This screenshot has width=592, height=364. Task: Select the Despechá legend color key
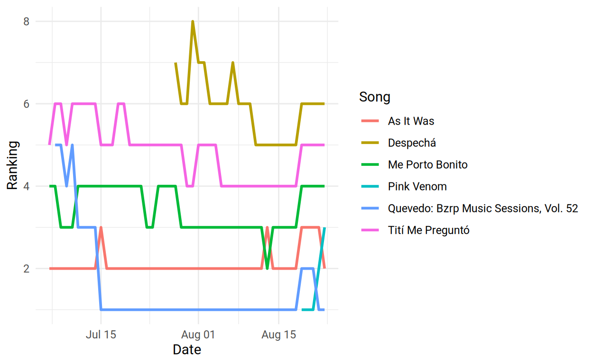(370, 143)
